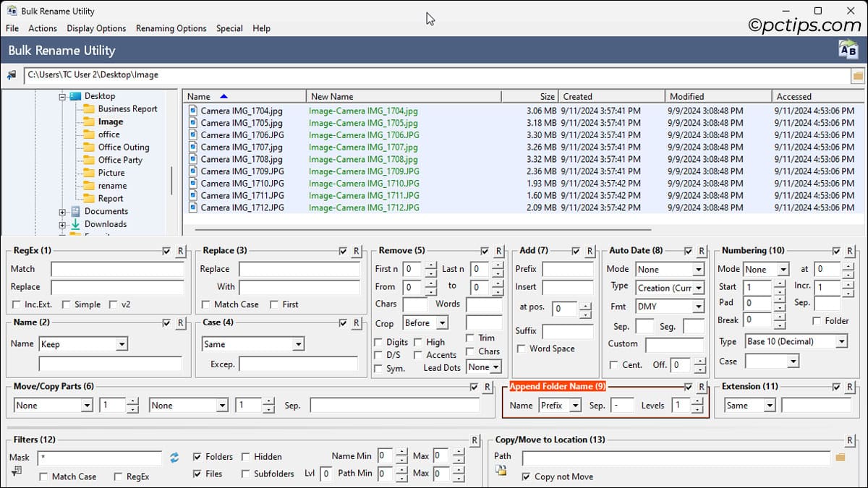Uncheck the Folders filter checkbox
Viewport: 868px width, 488px height.
tap(197, 457)
